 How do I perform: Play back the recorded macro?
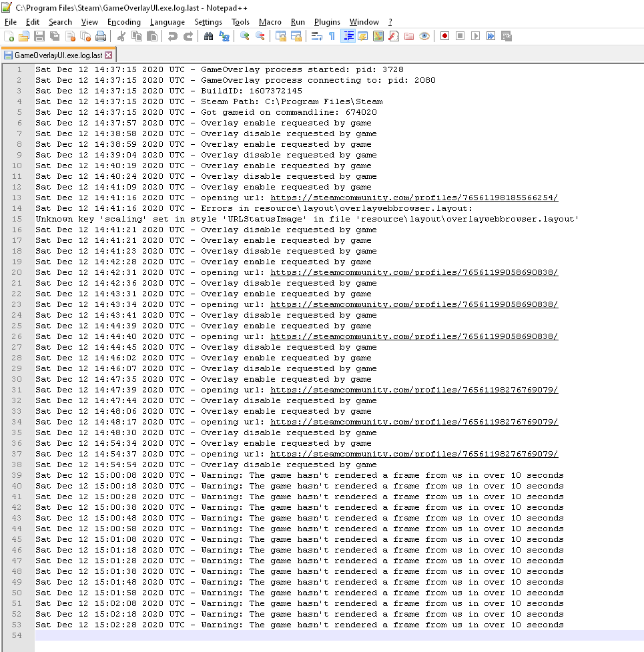[476, 37]
